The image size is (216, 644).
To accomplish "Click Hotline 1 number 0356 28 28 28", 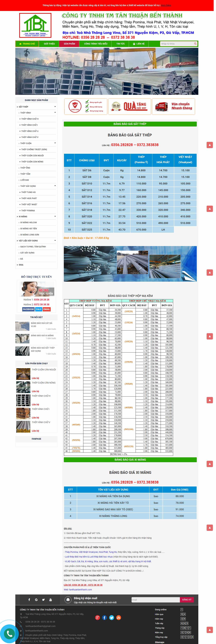I will click(x=42, y=300).
